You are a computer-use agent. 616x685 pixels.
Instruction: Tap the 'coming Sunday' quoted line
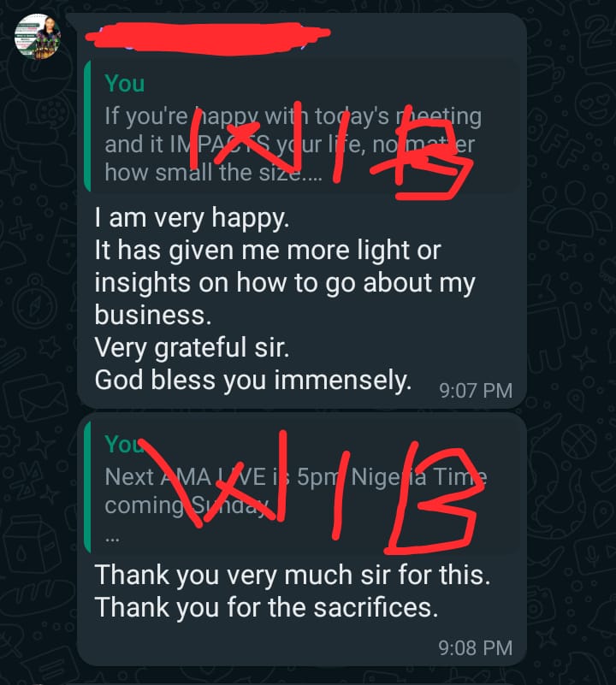coord(187,506)
